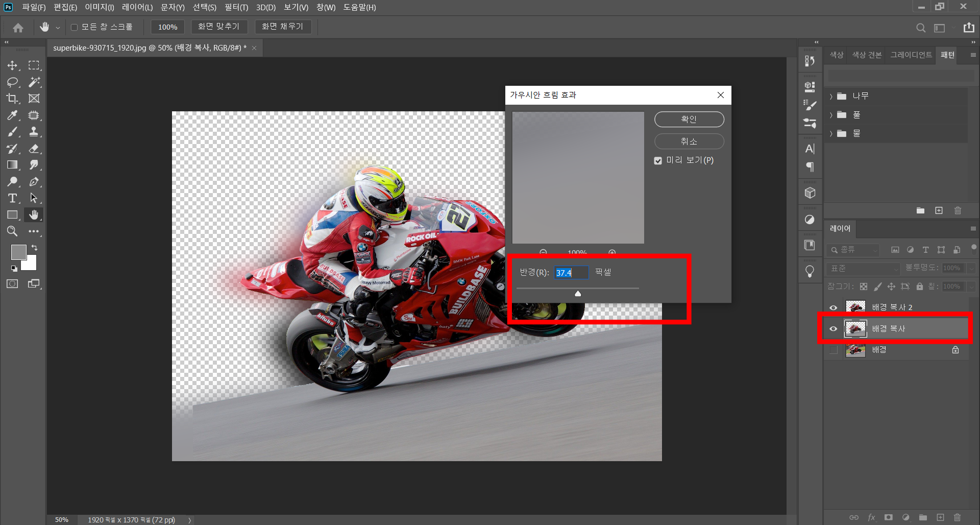
Task: Toggle lock position icon
Action: (891, 287)
